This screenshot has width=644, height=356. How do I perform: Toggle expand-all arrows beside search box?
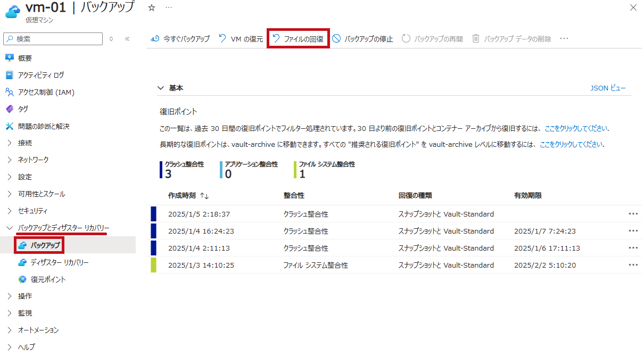pyautogui.click(x=111, y=39)
